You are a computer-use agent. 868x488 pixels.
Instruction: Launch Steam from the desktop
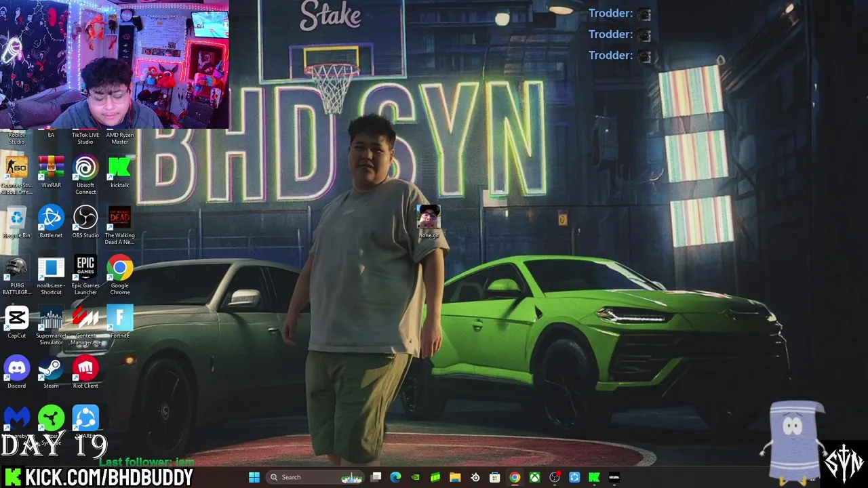coord(51,372)
